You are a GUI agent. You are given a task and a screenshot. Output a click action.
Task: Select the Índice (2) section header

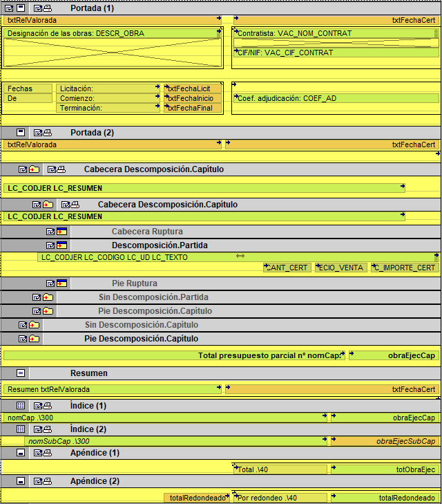[221, 429]
